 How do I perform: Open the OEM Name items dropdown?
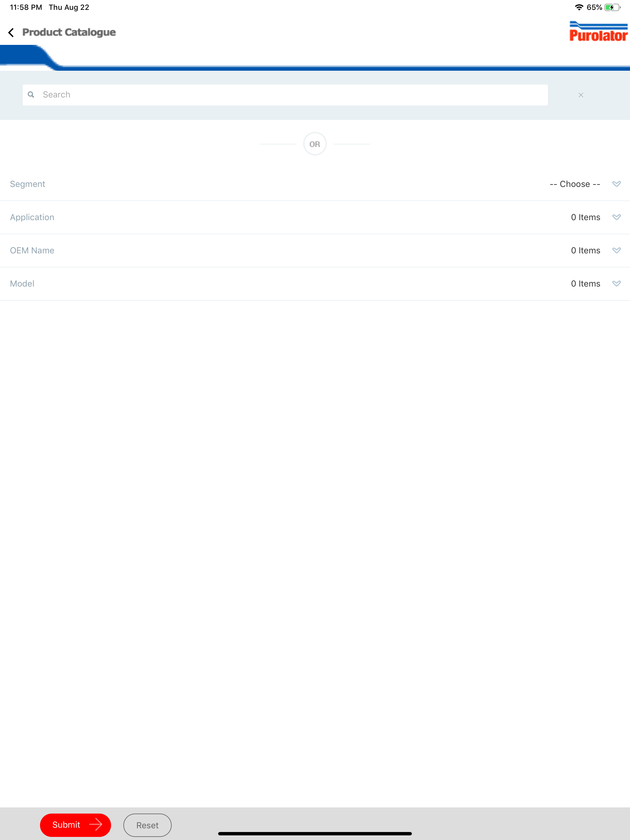(585, 251)
